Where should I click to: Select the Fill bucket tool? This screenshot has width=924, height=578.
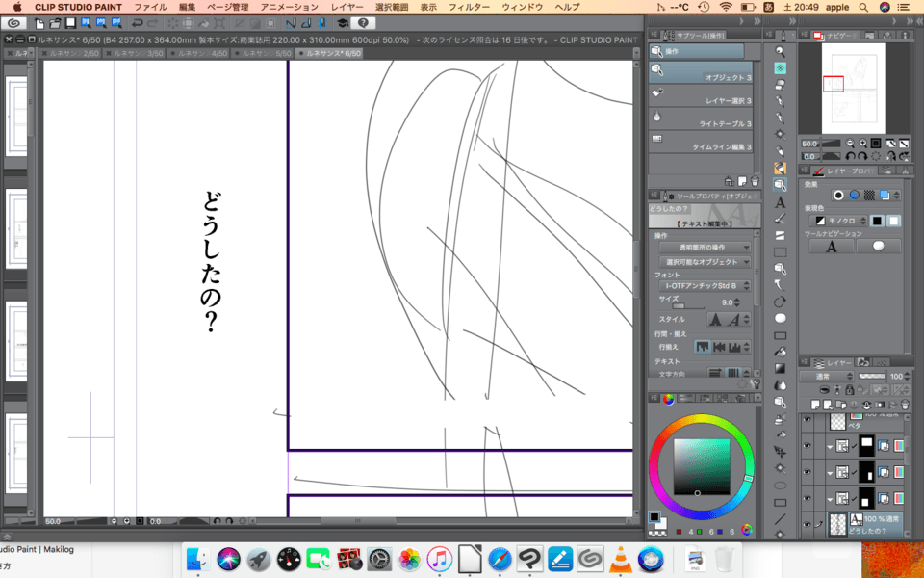pos(780,352)
